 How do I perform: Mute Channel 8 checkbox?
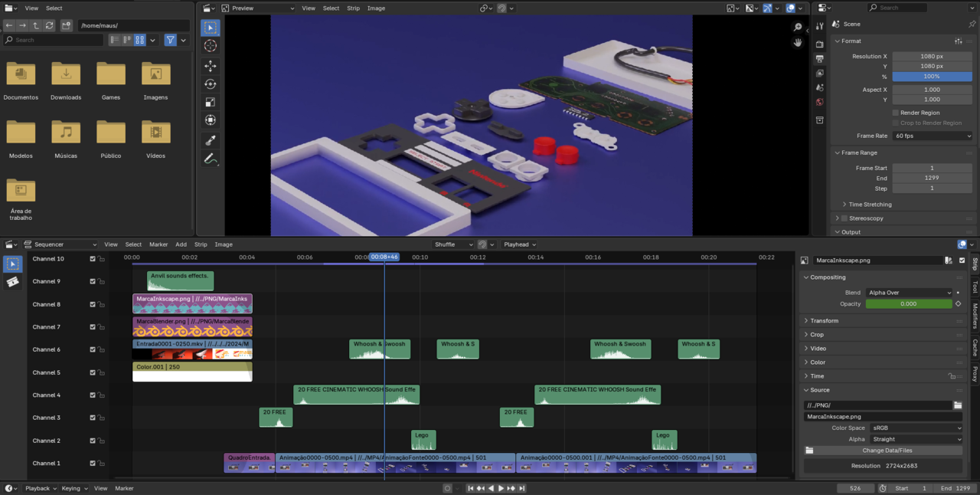pos(93,304)
